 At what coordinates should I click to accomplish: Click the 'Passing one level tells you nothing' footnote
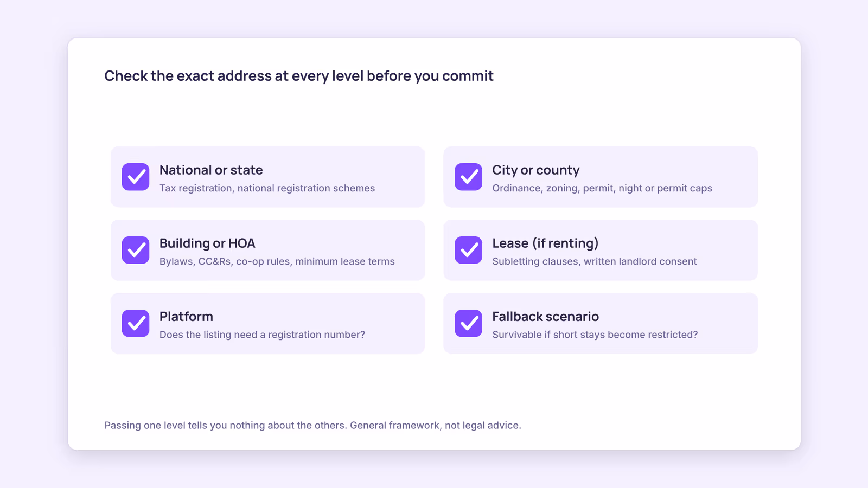(x=312, y=426)
